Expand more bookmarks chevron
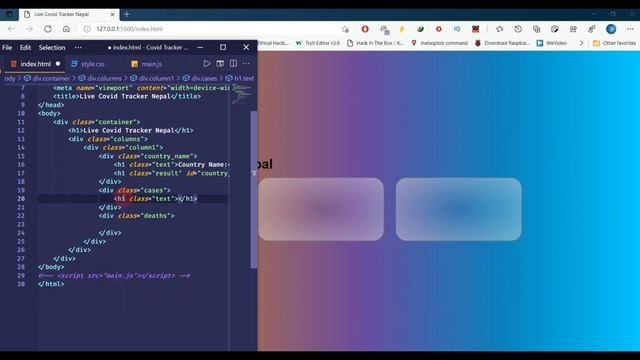This screenshot has width=640, height=360. (x=582, y=43)
